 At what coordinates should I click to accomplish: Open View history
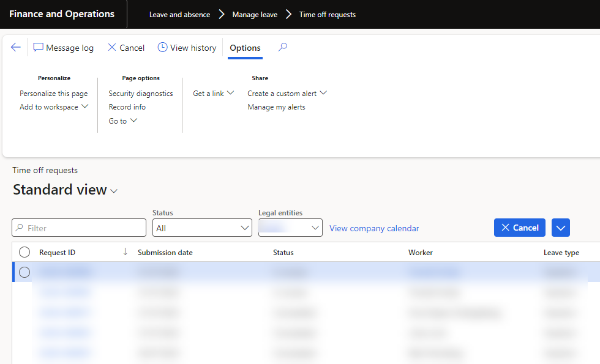pyautogui.click(x=187, y=48)
